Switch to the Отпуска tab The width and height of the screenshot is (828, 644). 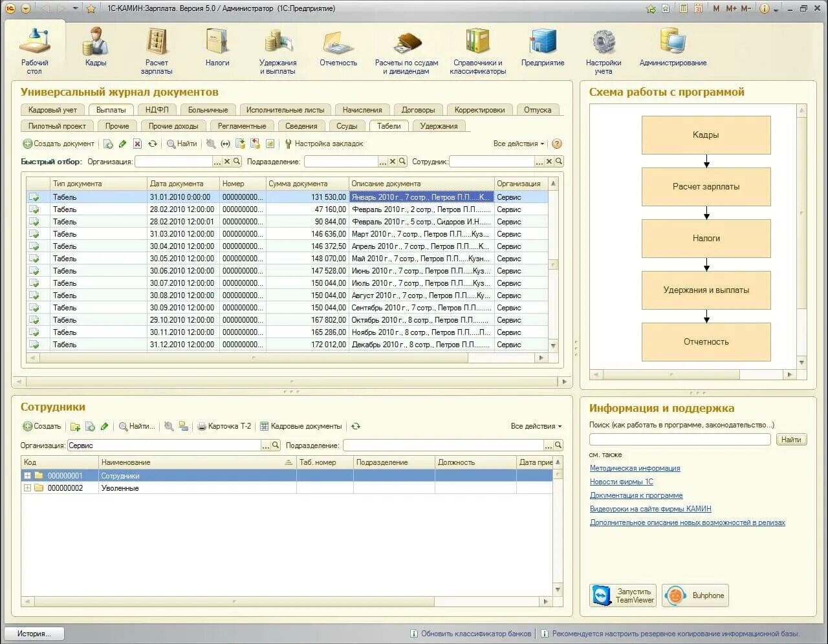click(538, 110)
